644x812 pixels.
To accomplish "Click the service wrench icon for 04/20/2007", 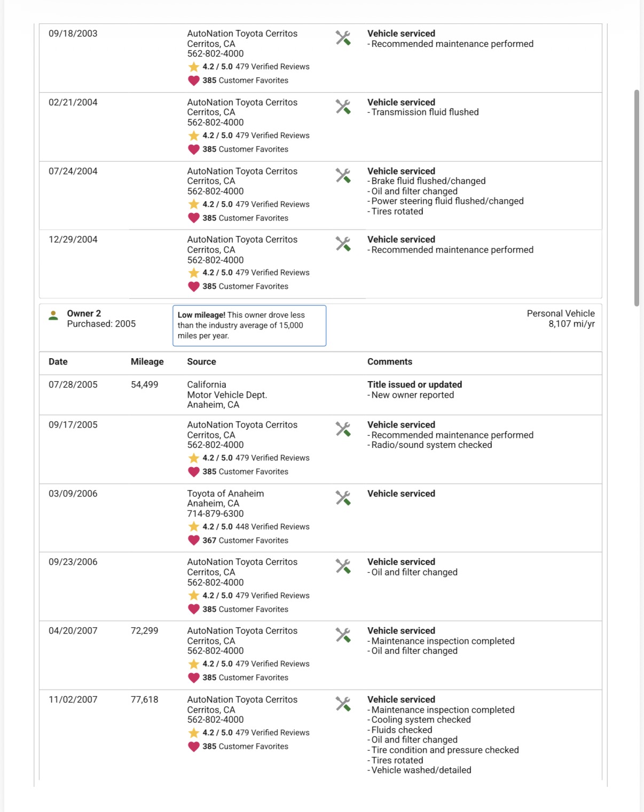I will click(x=343, y=635).
